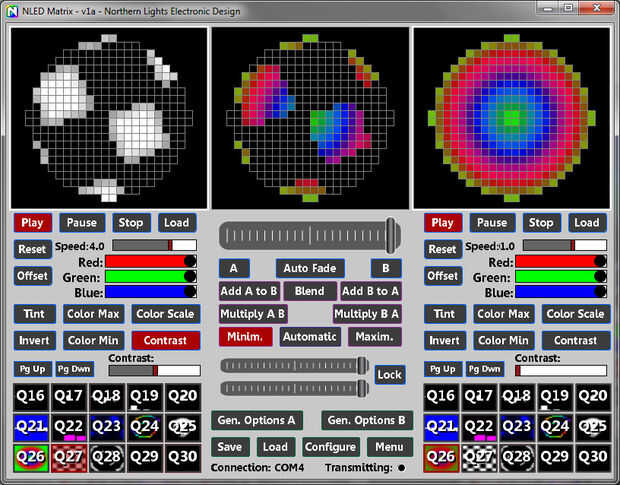Screen dimensions: 620x485
Task: Adjust the left Red color slider
Action: click(x=151, y=262)
